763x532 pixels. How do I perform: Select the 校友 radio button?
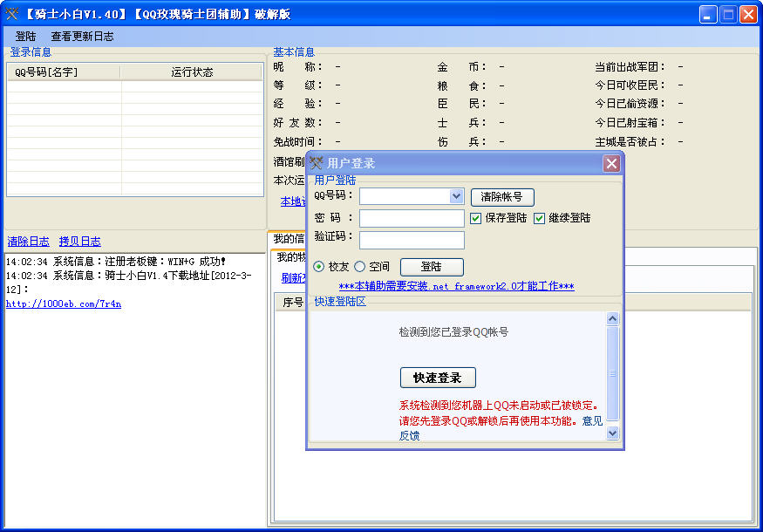pos(319,266)
